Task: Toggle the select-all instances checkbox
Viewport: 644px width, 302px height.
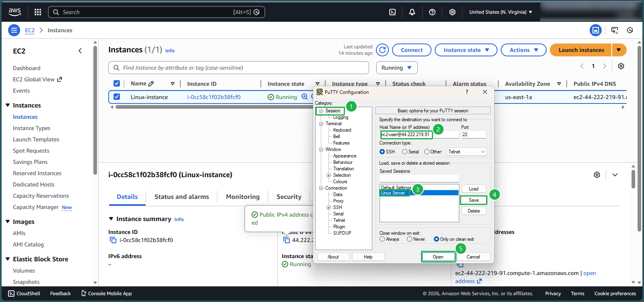Action: 117,83
